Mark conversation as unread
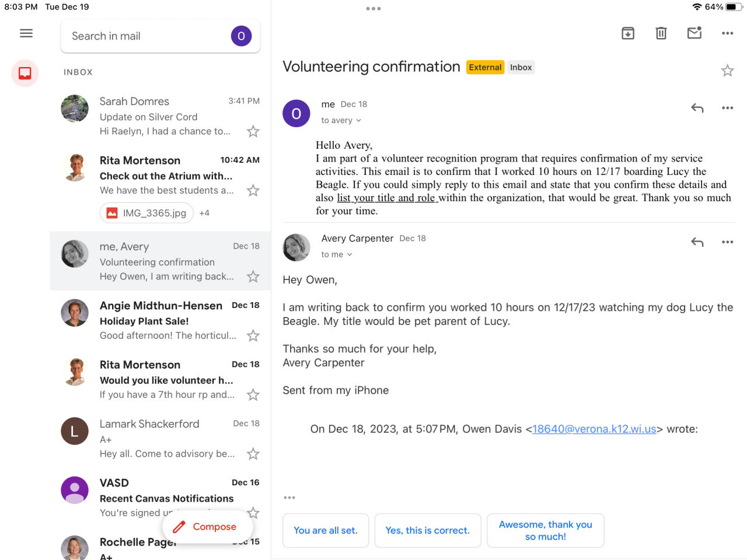Viewport: 747px width, 560px height. (694, 33)
